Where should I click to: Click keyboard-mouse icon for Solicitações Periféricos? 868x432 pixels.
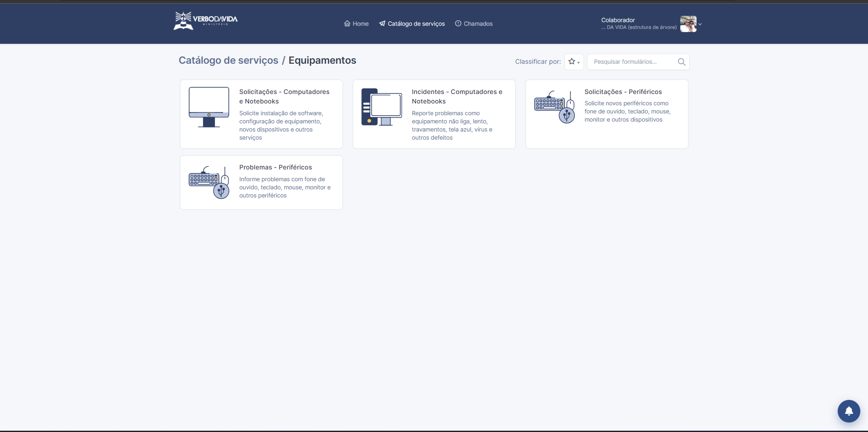[555, 107]
